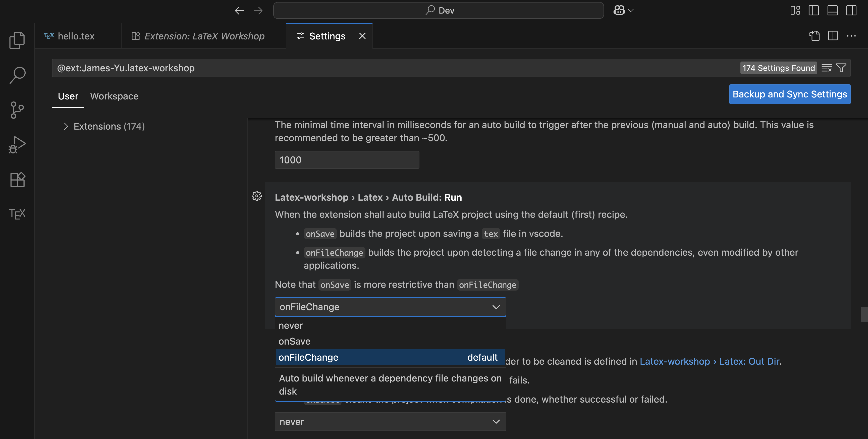This screenshot has height=439, width=868.
Task: Click the 174 Settings Found badge
Action: click(778, 68)
